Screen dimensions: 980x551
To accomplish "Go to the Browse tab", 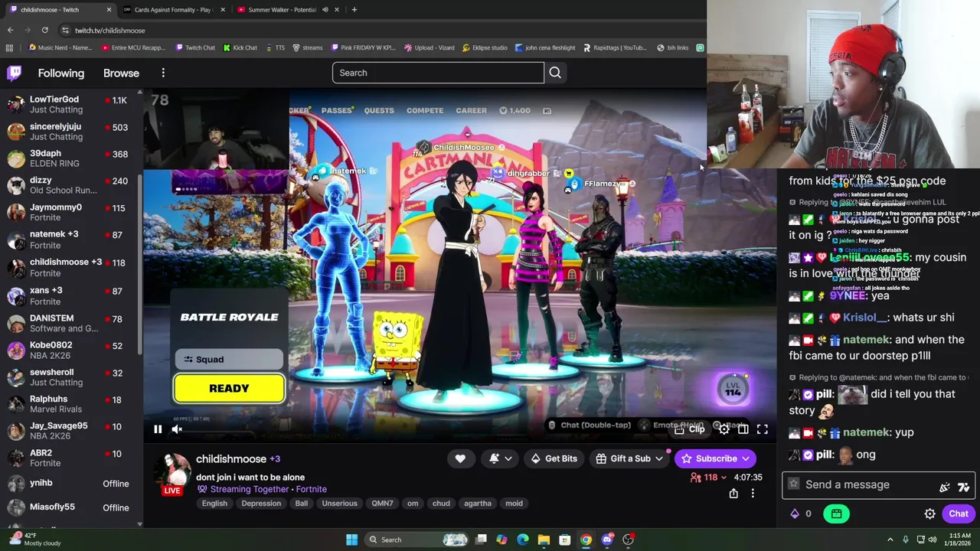I will click(x=121, y=73).
